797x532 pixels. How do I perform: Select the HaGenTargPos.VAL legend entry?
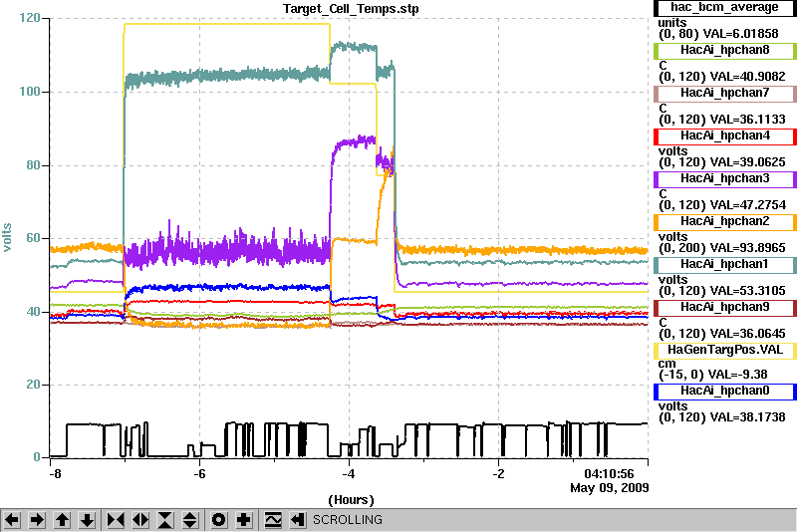coord(724,350)
